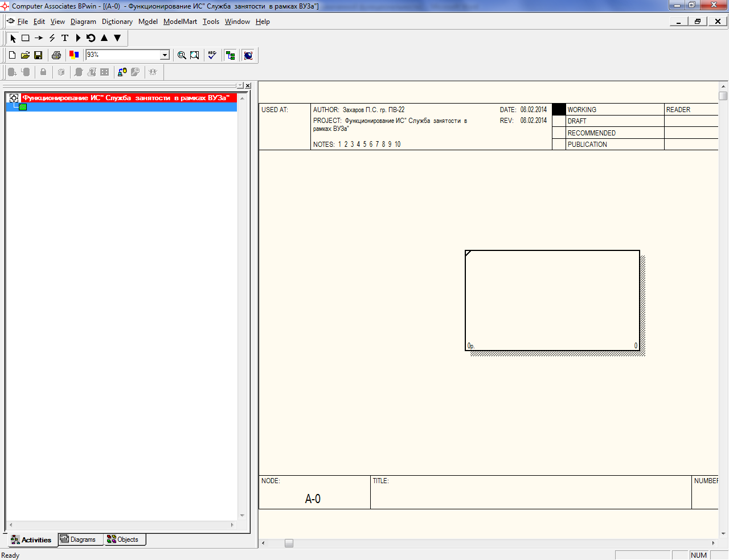Select the green activity node in tree

pos(23,107)
